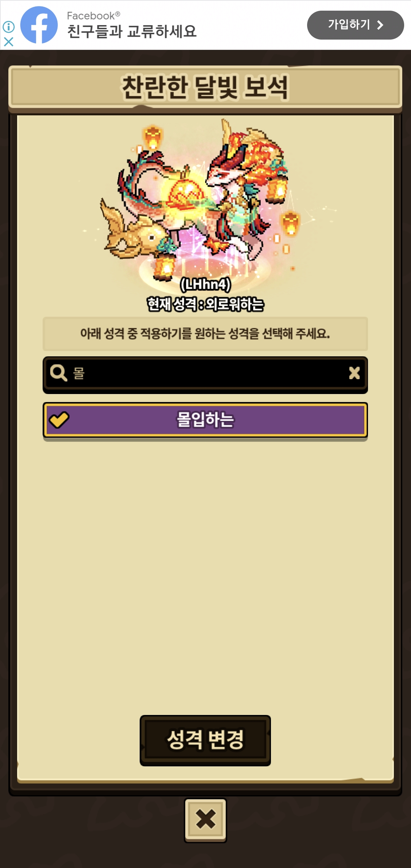Close the dialog using the bottom X button
Image resolution: width=411 pixels, height=868 pixels.
tap(205, 820)
